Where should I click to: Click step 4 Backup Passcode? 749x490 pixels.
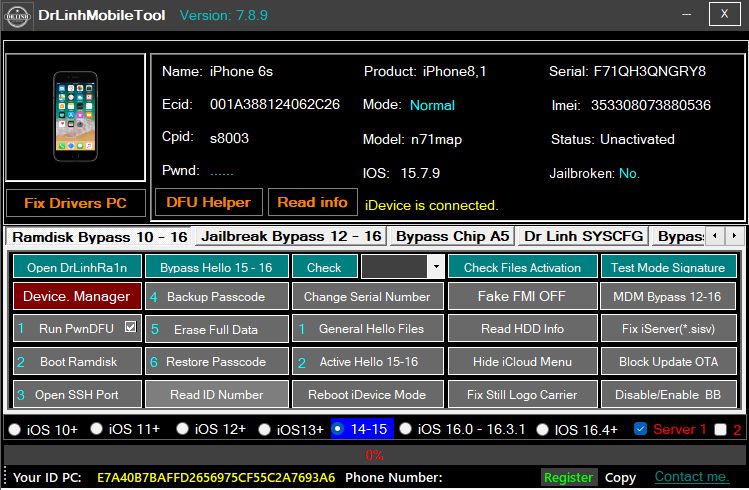pos(216,296)
